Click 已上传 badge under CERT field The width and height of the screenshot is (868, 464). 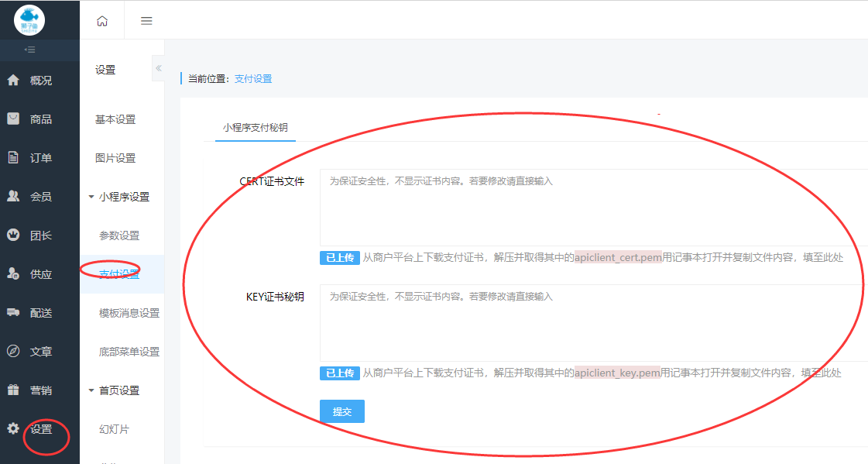[340, 257]
